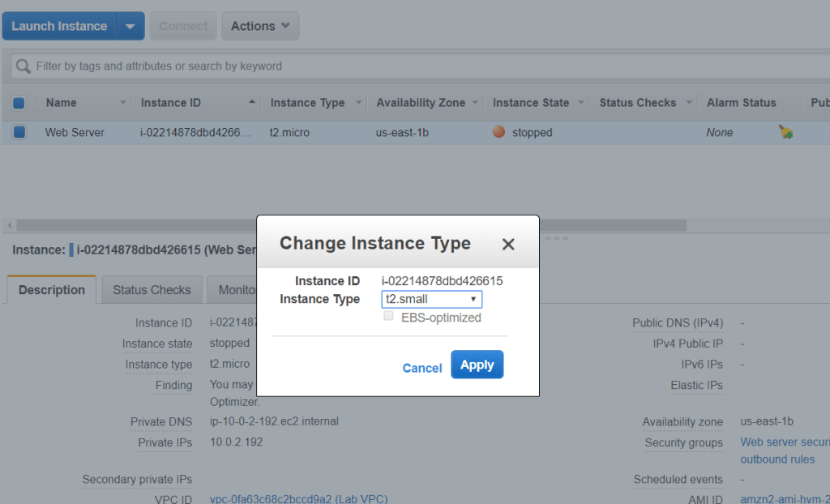The height and width of the screenshot is (504, 830).
Task: Open the Actions dropdown menu
Action: coord(259,26)
